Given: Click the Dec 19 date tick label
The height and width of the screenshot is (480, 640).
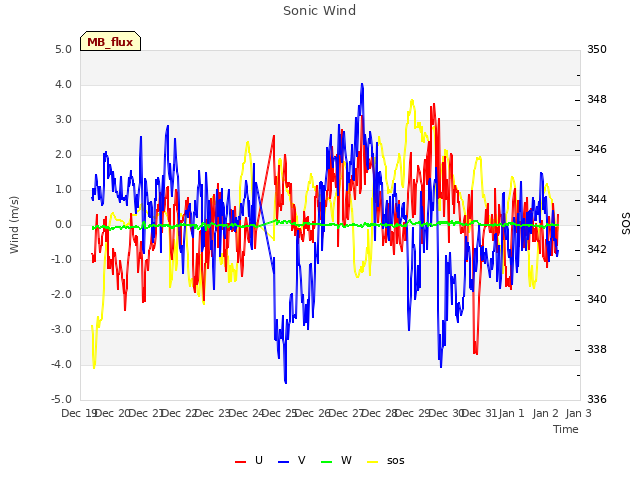Looking at the screenshot, I should 79,413.
